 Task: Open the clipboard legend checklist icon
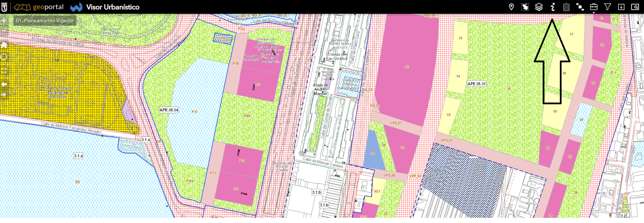click(x=566, y=7)
